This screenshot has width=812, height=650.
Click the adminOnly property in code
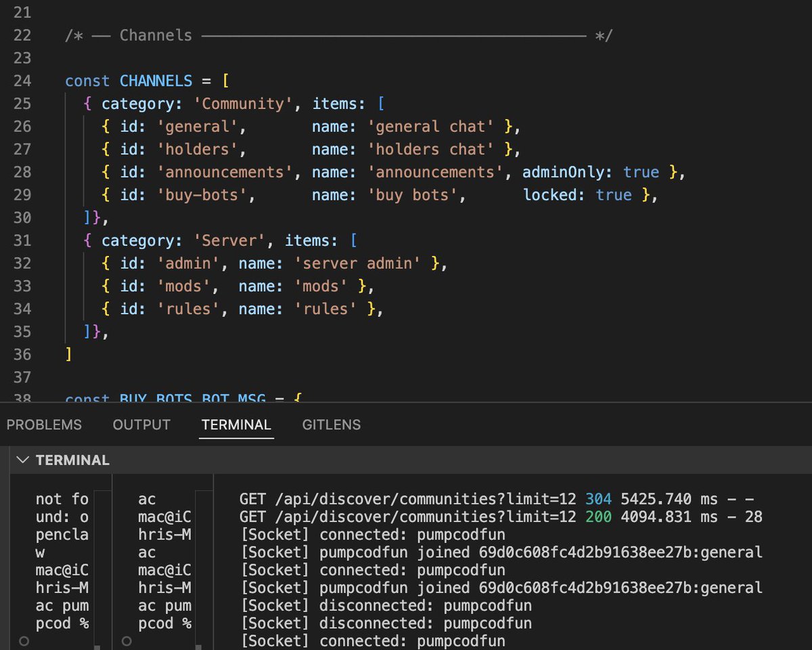pyautogui.click(x=563, y=172)
